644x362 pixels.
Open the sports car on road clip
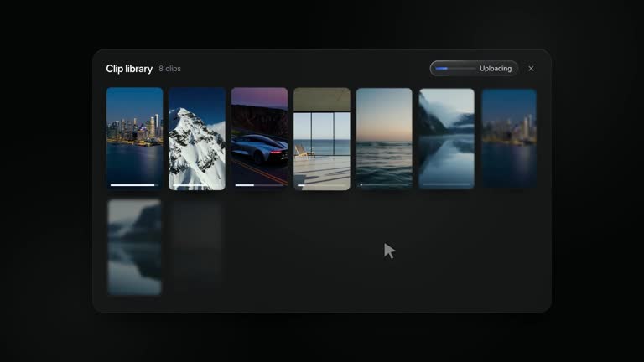260,139
